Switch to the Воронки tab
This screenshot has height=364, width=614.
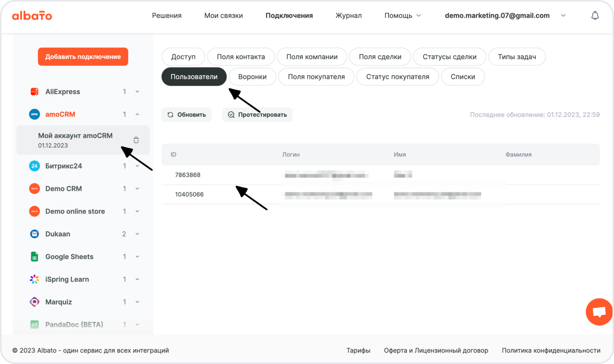coord(252,77)
